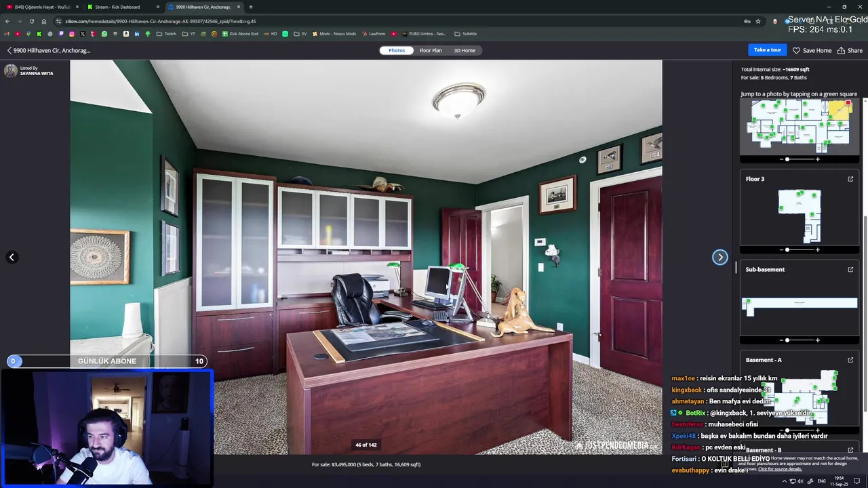Screen dimensions: 868x488
Task: Go to the next photo with the right arrow
Action: click(719, 257)
